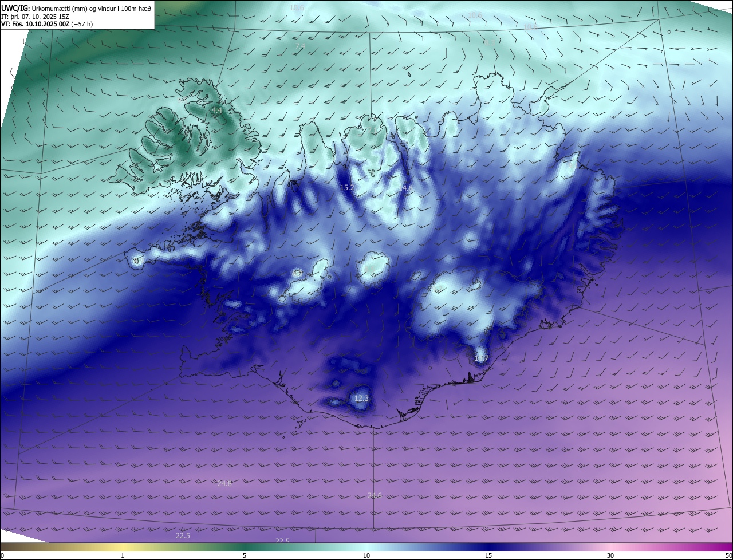Click the 24.8 value label over the ocean
733x560 pixels.
point(225,484)
